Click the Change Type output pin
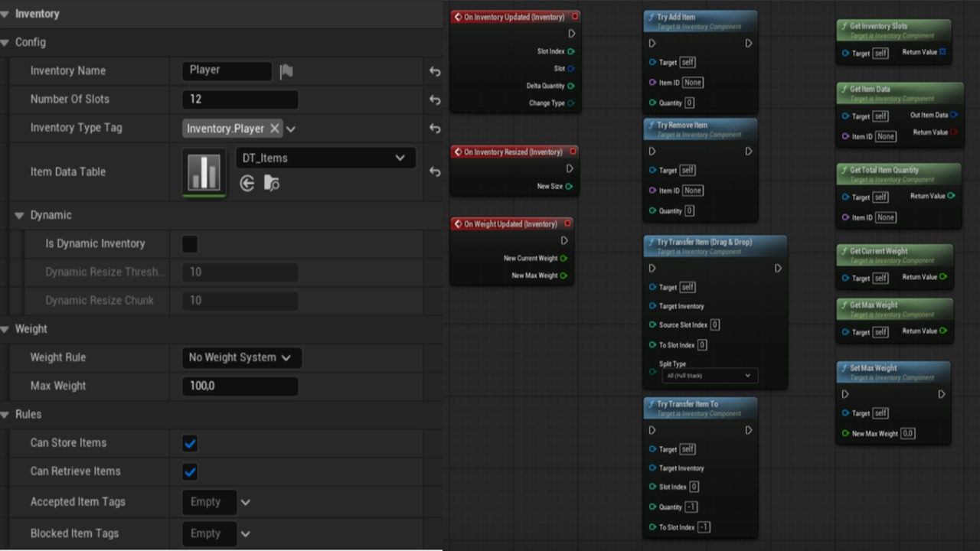 [571, 103]
